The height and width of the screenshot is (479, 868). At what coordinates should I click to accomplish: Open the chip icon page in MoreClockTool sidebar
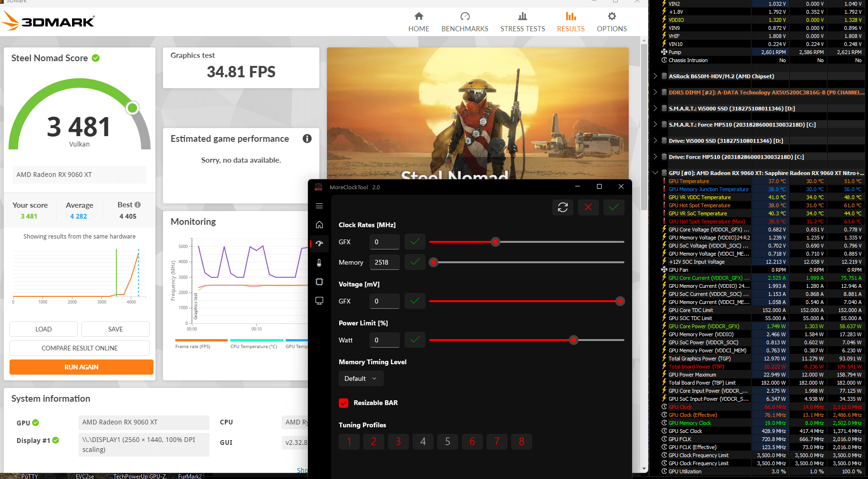319,282
